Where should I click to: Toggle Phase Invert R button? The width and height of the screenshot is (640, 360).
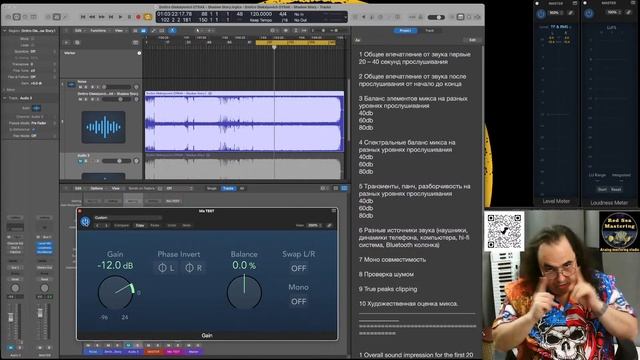click(193, 268)
